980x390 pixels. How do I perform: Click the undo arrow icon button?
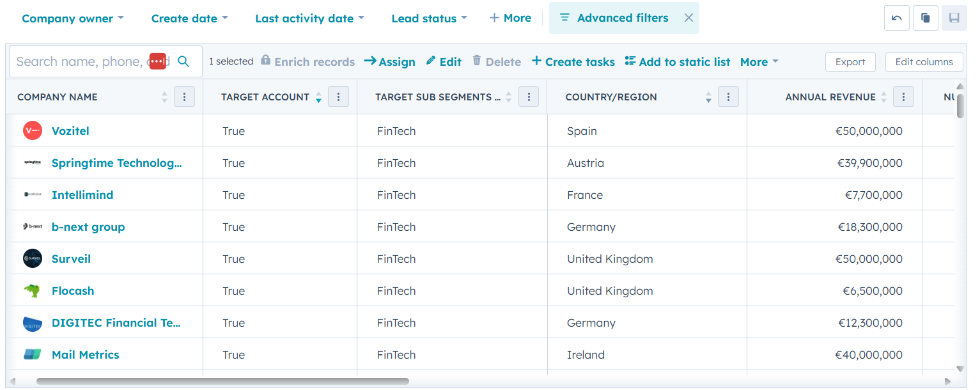[x=896, y=18]
